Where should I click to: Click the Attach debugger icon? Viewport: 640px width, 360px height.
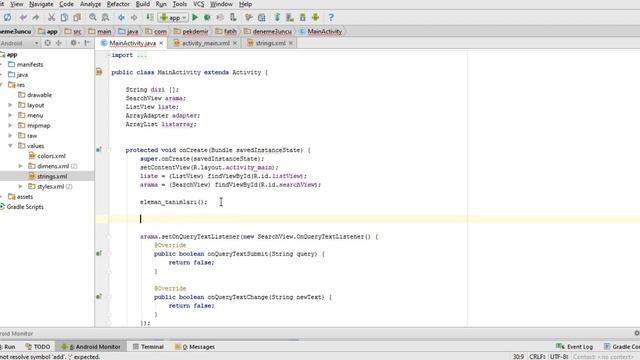pyautogui.click(x=233, y=18)
